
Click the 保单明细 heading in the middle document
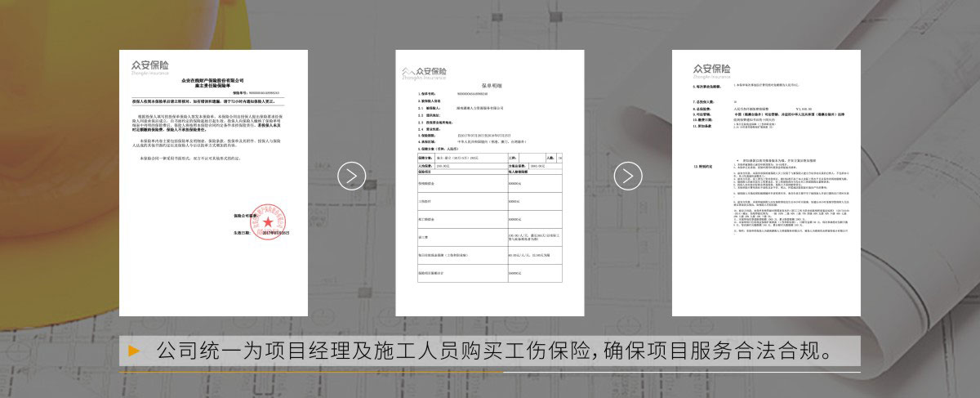[490, 85]
